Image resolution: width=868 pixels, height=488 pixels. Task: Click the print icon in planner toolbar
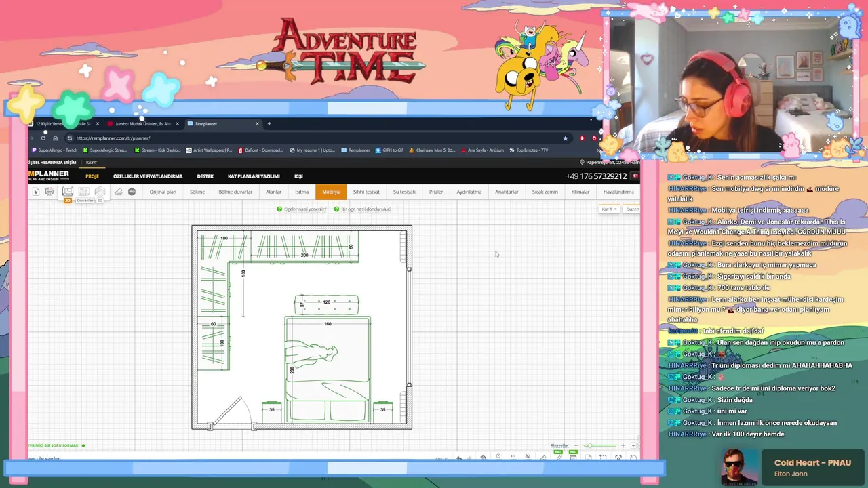[x=50, y=192]
